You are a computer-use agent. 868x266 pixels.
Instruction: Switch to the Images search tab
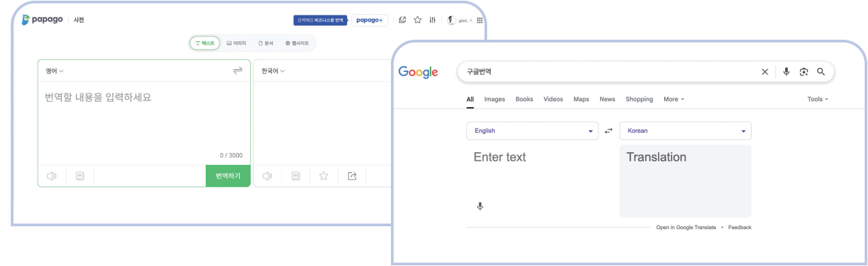(x=495, y=99)
